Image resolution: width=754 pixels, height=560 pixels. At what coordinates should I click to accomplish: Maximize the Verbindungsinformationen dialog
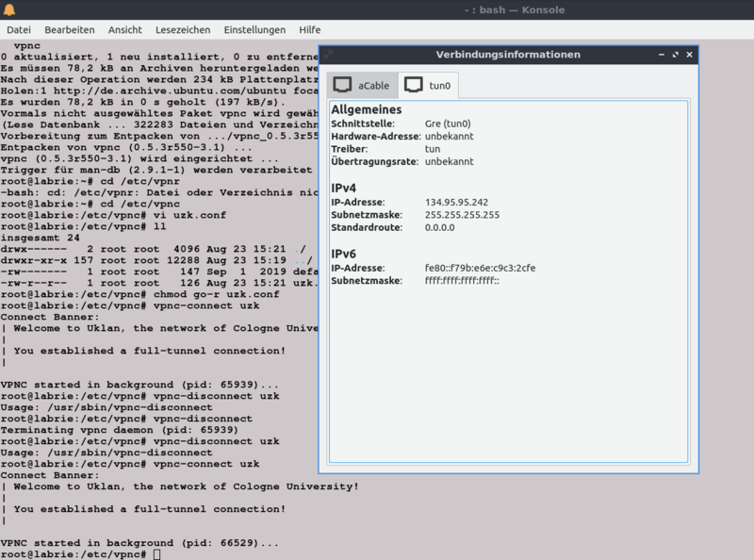pos(676,55)
